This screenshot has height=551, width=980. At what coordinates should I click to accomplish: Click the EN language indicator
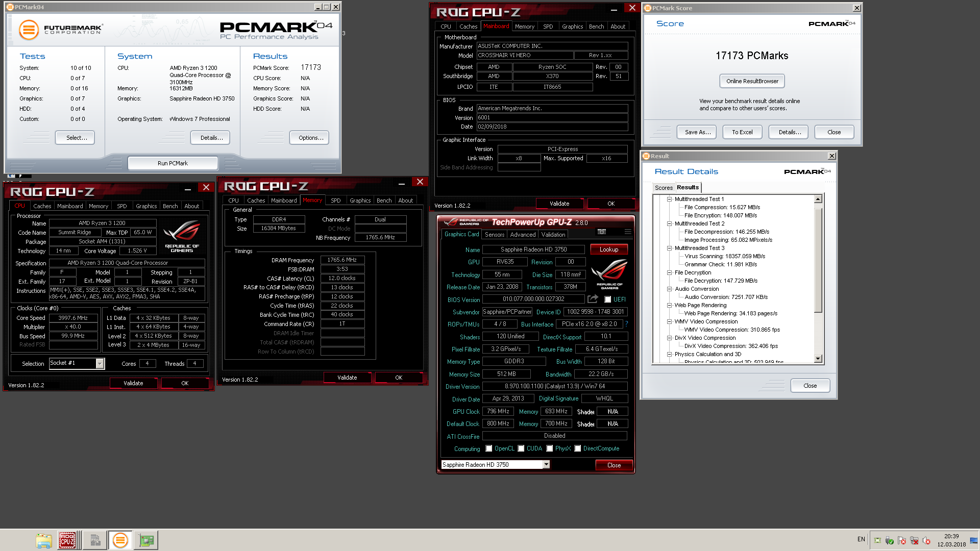click(861, 539)
